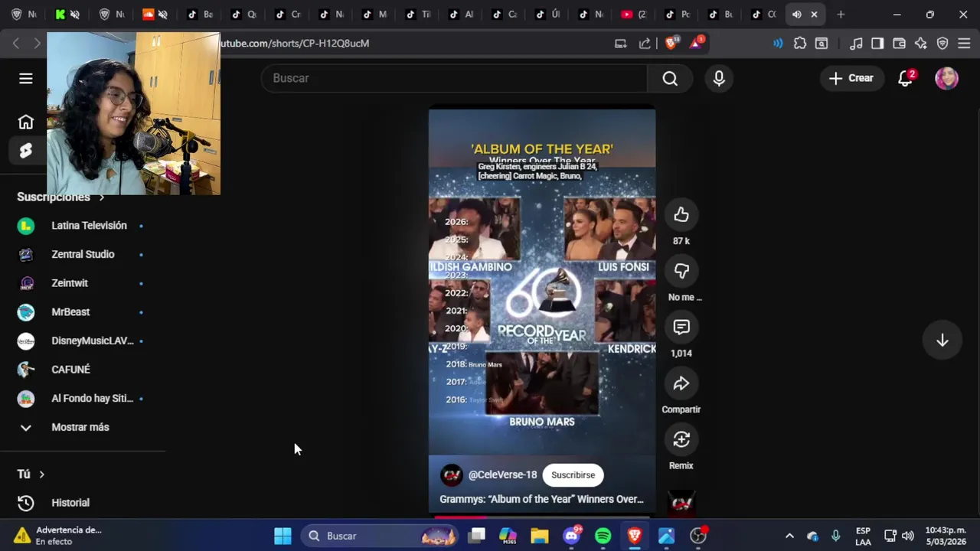Go to next Short with down arrow
This screenshot has width=980, height=551.
coord(942,341)
